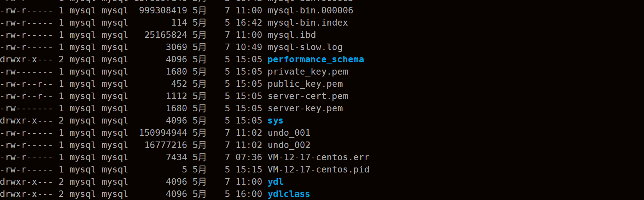Click the file size 150994944
This screenshot has width=644, height=200.
coord(163,133)
